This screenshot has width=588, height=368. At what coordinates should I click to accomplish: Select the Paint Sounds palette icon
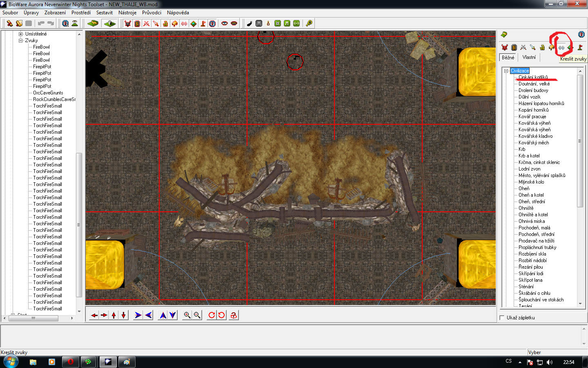(561, 47)
